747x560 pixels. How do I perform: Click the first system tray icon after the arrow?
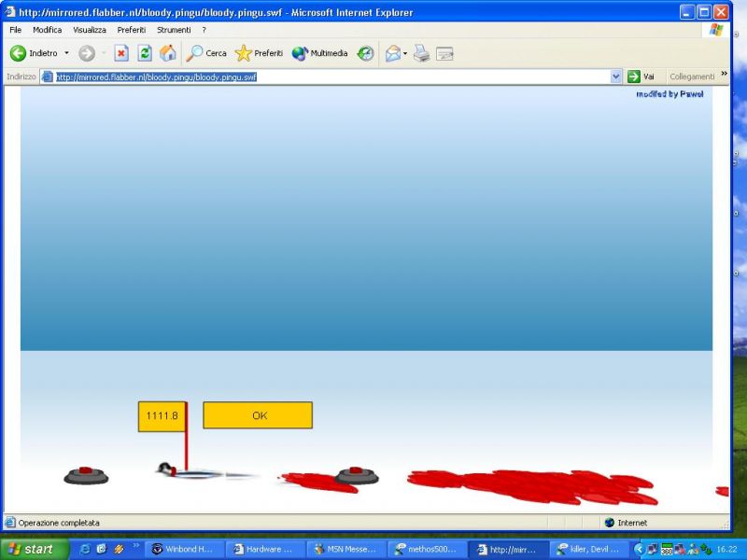[x=653, y=549]
